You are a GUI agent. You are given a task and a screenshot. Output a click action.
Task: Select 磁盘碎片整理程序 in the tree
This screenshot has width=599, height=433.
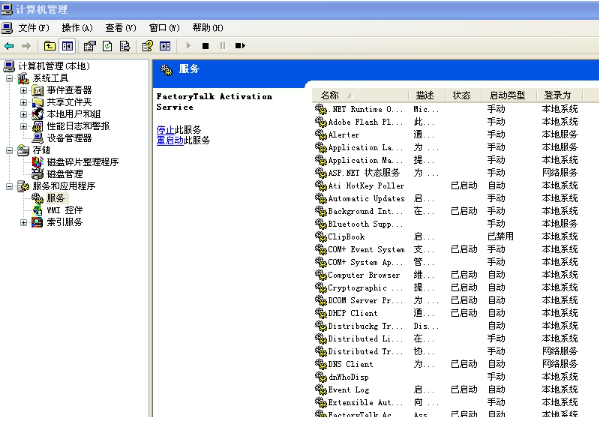83,162
